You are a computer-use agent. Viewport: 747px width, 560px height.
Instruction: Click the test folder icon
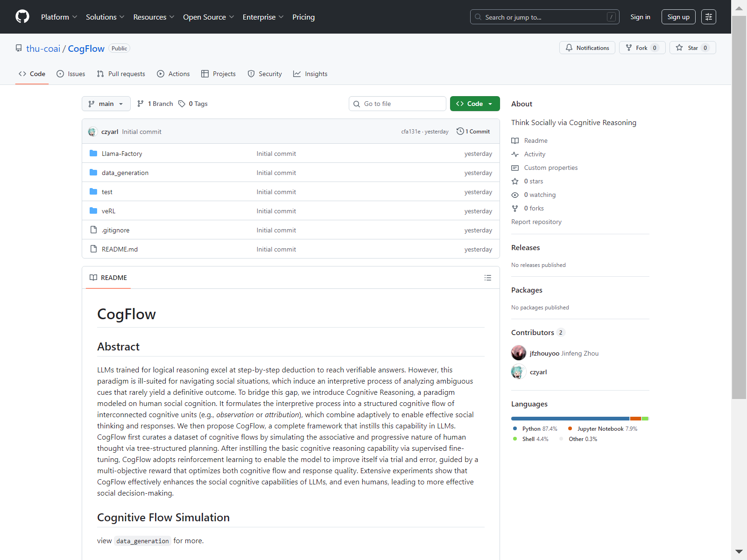pos(93,191)
